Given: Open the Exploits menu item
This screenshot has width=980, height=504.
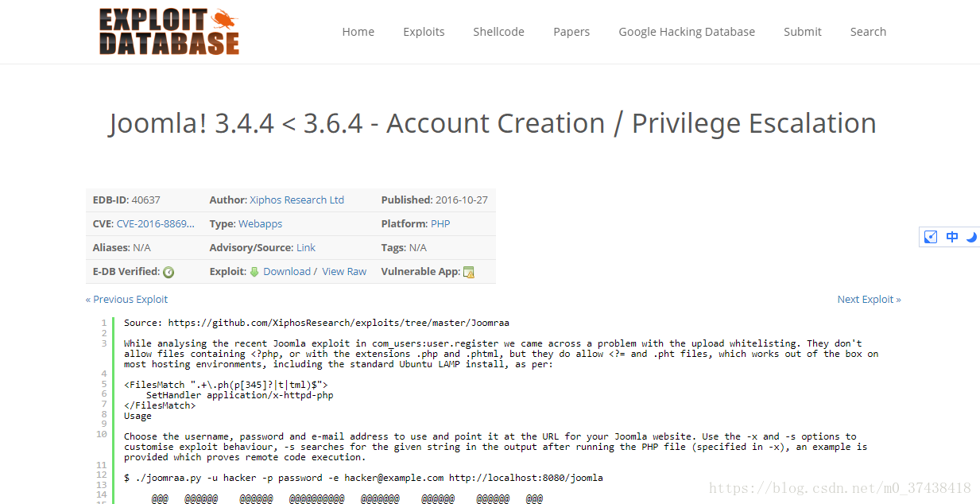Looking at the screenshot, I should [424, 32].
